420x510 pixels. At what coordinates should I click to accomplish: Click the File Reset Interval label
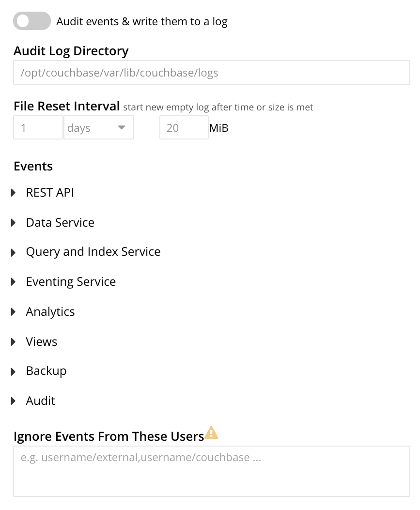(67, 106)
